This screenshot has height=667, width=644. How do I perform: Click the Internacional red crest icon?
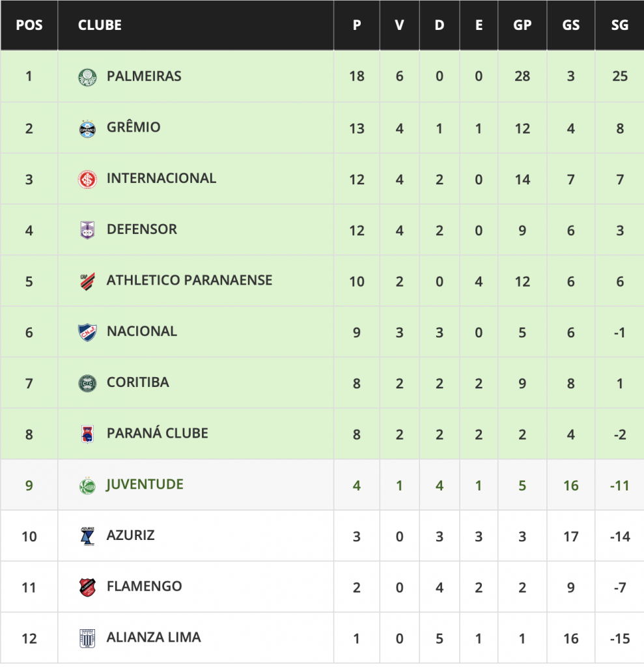pyautogui.click(x=87, y=178)
